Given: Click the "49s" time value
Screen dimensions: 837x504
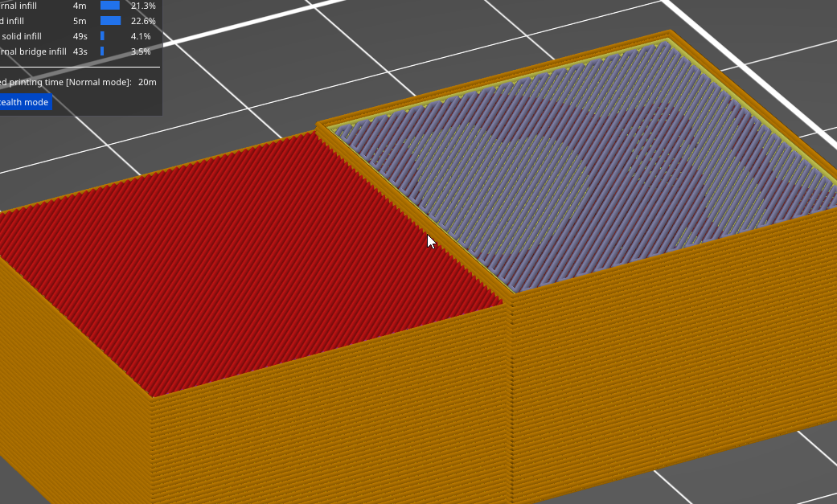Looking at the screenshot, I should (80, 36).
